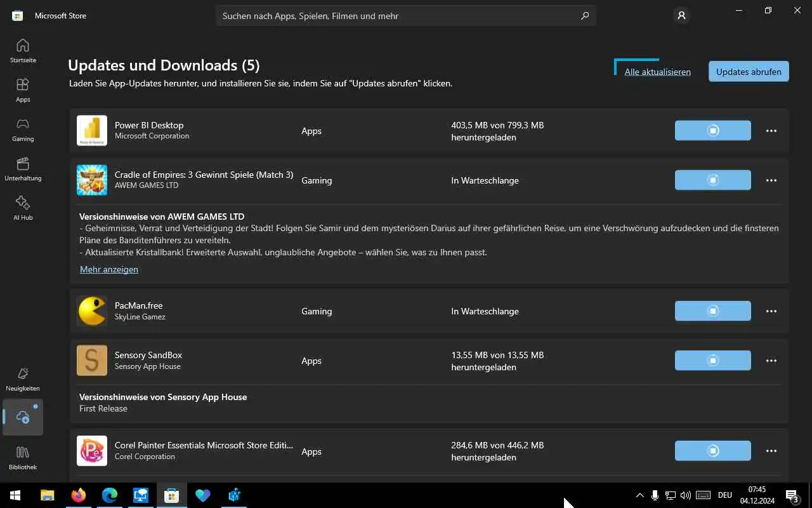Stop the Corel Painter Essentials download
Image resolution: width=812 pixels, height=508 pixels.
(713, 451)
